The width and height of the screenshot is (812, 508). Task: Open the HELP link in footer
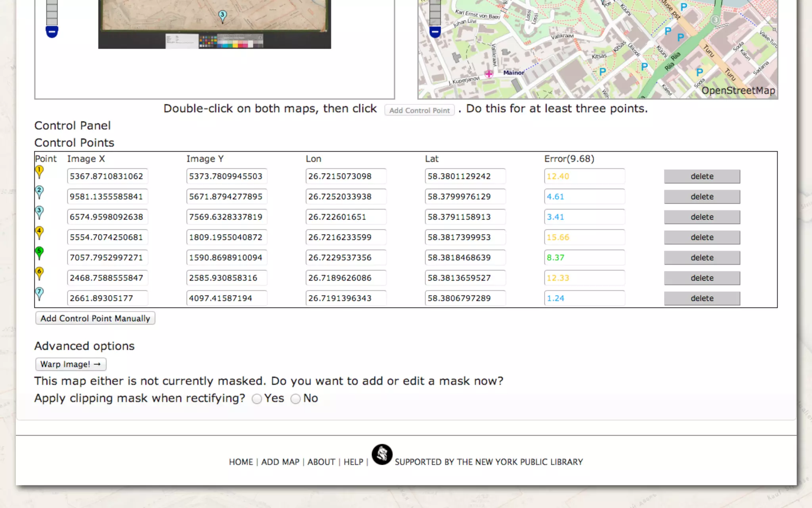click(x=353, y=462)
